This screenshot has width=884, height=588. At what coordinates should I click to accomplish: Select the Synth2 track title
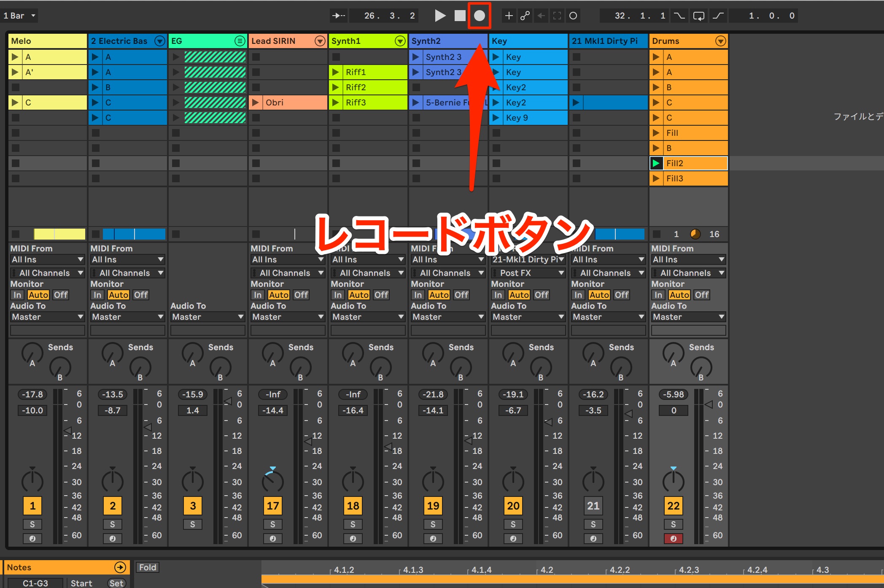tap(448, 41)
